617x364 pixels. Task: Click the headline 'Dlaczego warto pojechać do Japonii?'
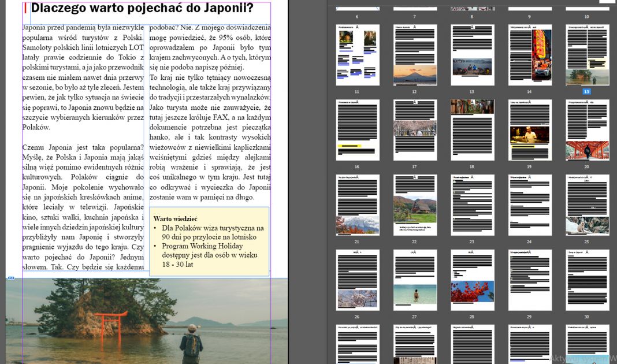point(142,9)
